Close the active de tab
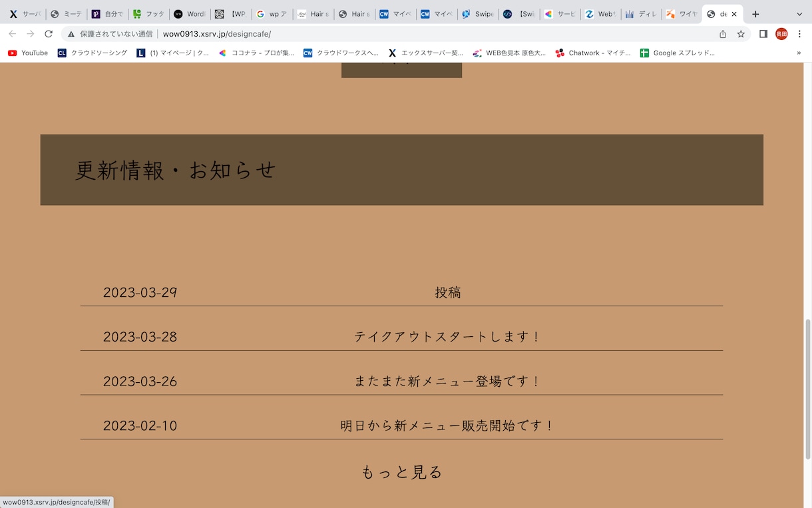This screenshot has width=812, height=508. point(734,14)
